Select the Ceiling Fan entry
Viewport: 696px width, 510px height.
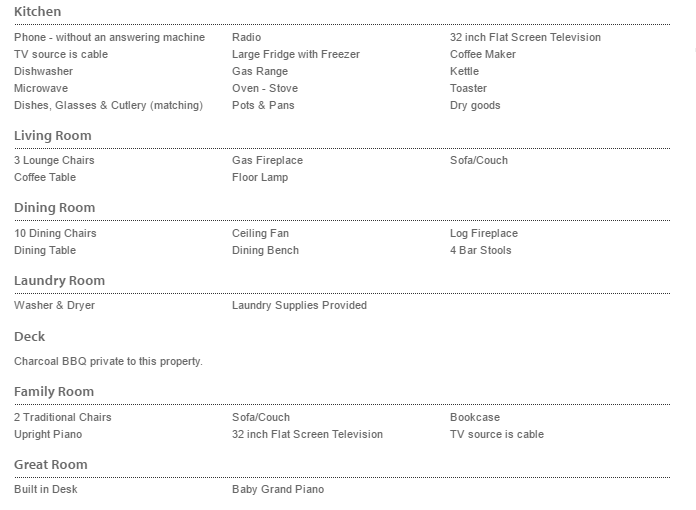tap(260, 233)
